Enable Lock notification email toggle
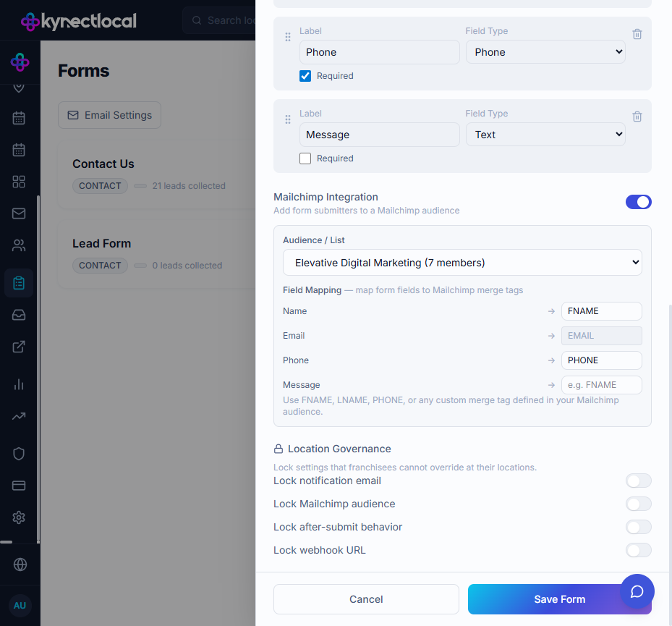 pyautogui.click(x=638, y=481)
